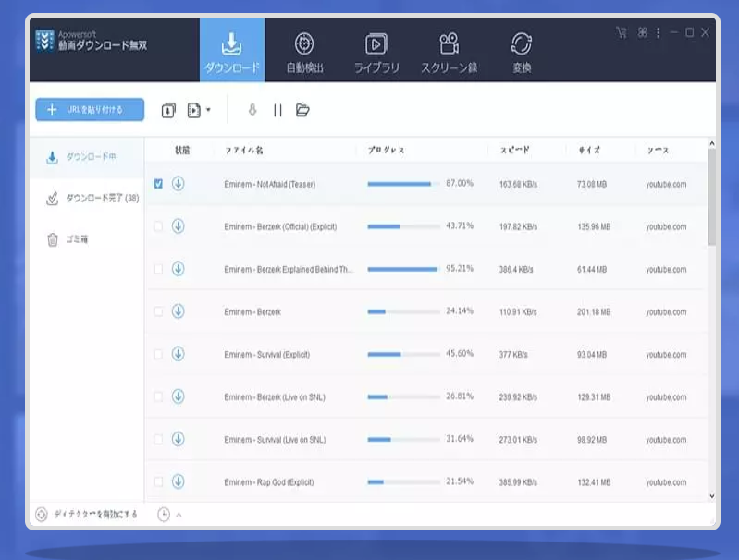Image resolution: width=739 pixels, height=560 pixels.
Task: Click download status icon for Berzerk Explained row
Action: [x=179, y=269]
